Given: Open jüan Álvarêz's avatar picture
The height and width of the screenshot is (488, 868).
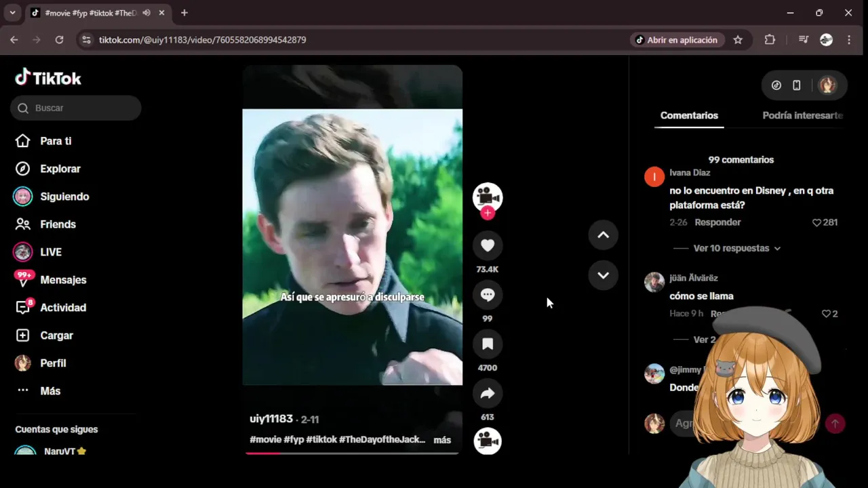Looking at the screenshot, I should click(654, 283).
